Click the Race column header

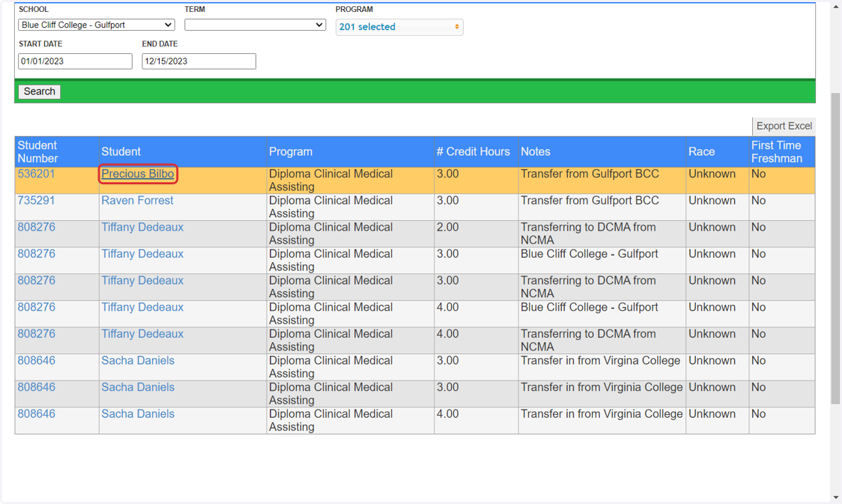pos(717,151)
